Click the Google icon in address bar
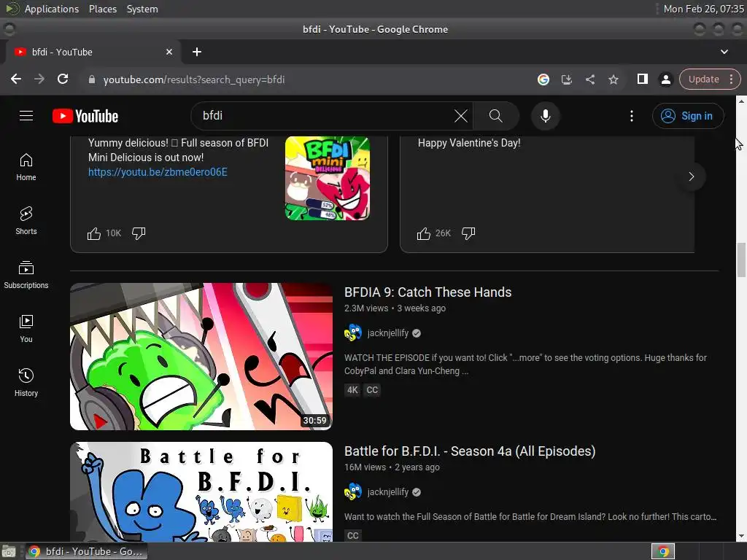The width and height of the screenshot is (747, 560). [x=543, y=79]
